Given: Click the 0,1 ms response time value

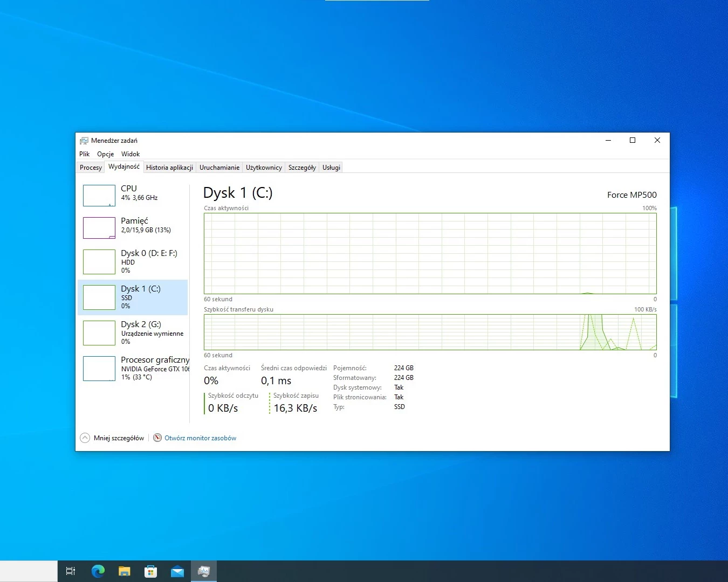Looking at the screenshot, I should (276, 381).
